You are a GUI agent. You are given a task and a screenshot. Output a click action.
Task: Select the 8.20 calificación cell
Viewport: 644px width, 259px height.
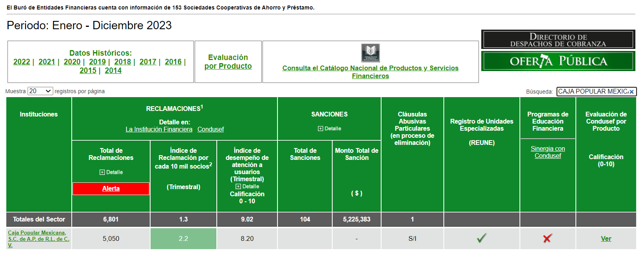point(247,239)
